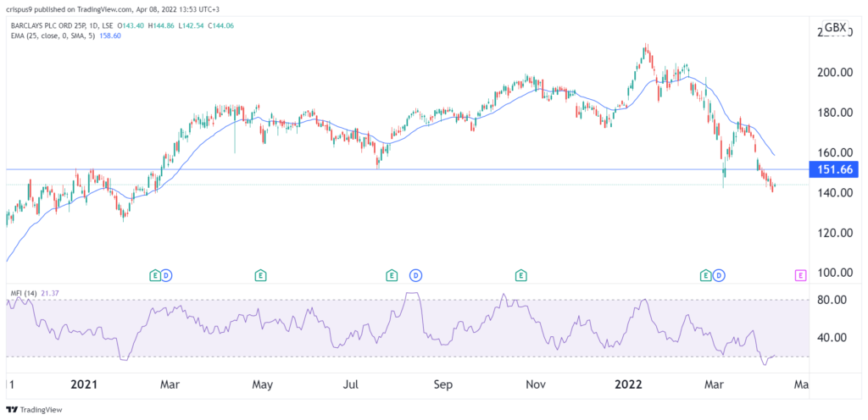Click the EMA value 158.60

(x=109, y=36)
